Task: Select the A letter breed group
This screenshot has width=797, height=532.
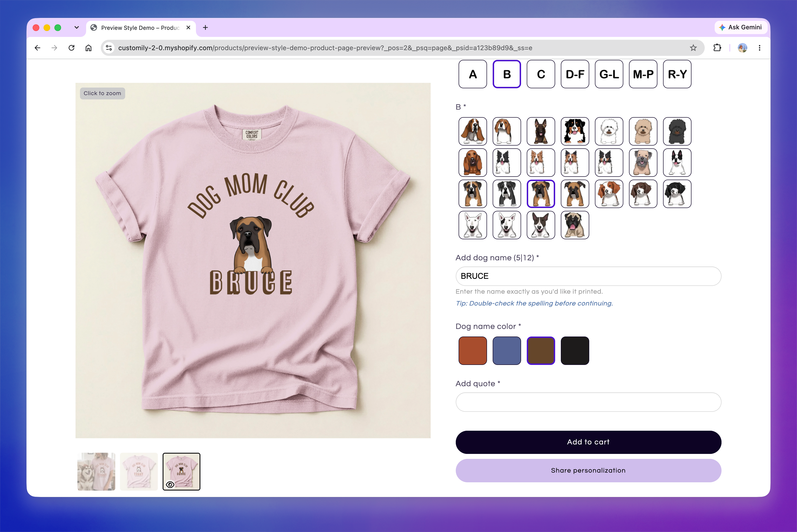Action: pos(473,74)
